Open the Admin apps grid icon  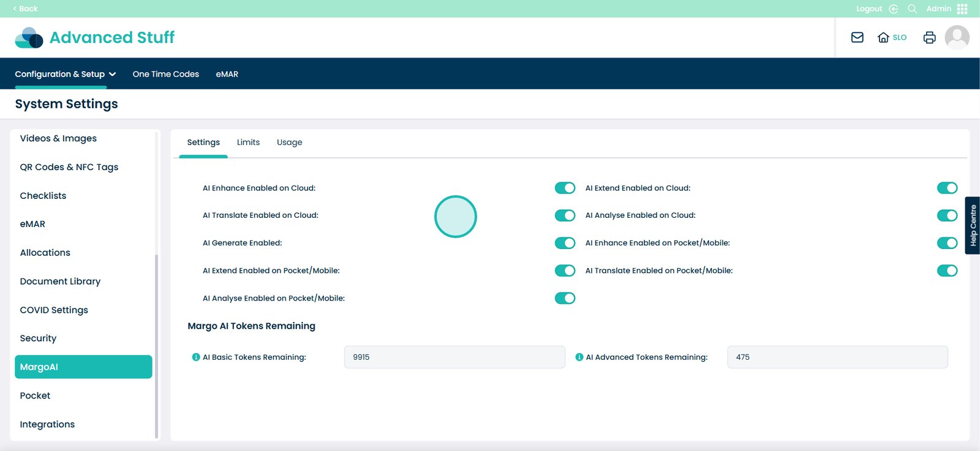pos(962,9)
